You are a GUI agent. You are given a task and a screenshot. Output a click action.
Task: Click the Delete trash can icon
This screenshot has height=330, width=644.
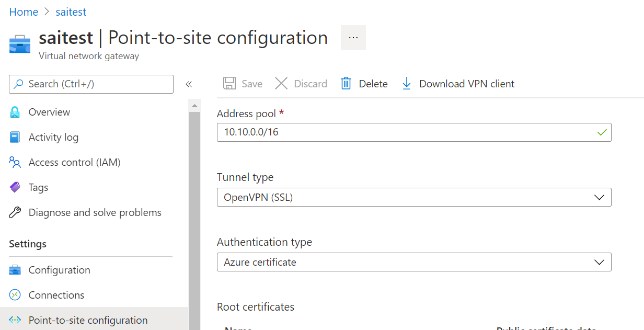tap(346, 84)
